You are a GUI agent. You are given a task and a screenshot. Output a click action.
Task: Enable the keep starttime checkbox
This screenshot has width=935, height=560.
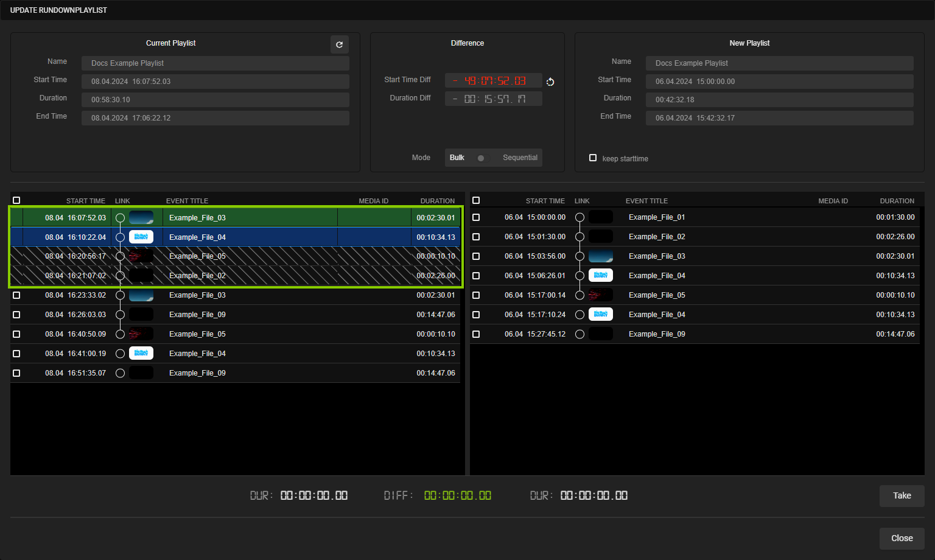(593, 158)
